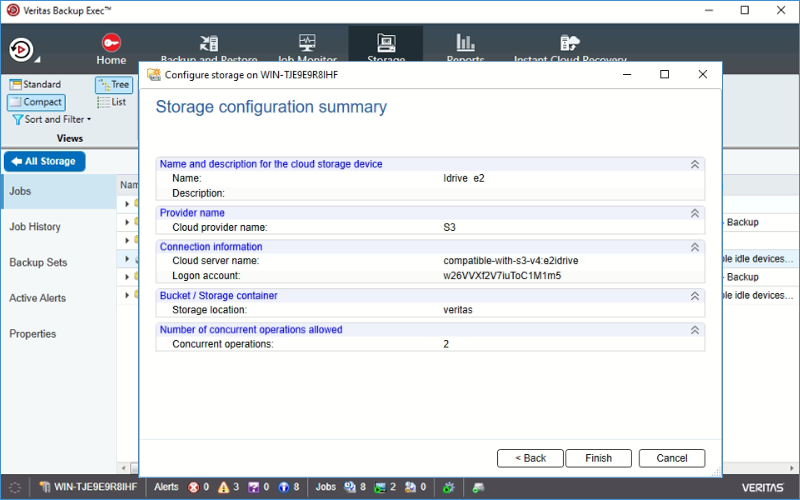Click the blue informational alerts icon
The width and height of the screenshot is (800, 500).
(284, 487)
